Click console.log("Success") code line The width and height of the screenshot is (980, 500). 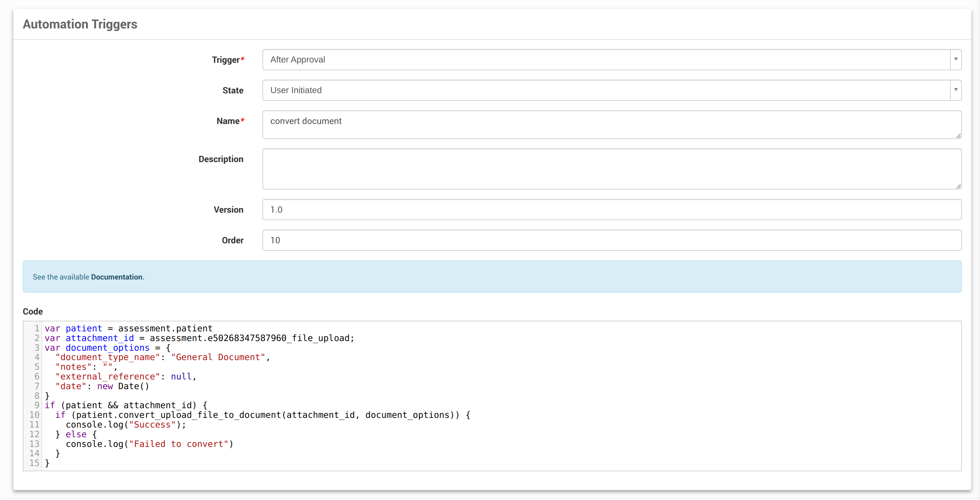[125, 425]
